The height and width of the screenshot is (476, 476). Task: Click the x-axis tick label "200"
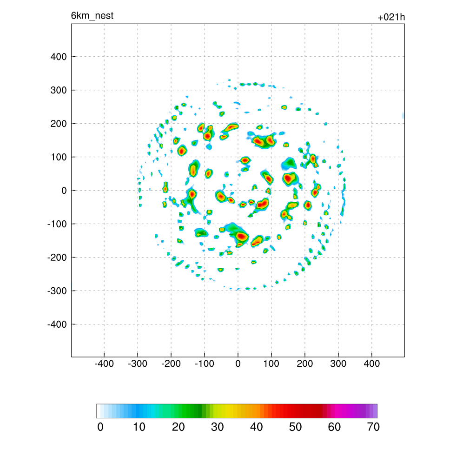pos(305,364)
